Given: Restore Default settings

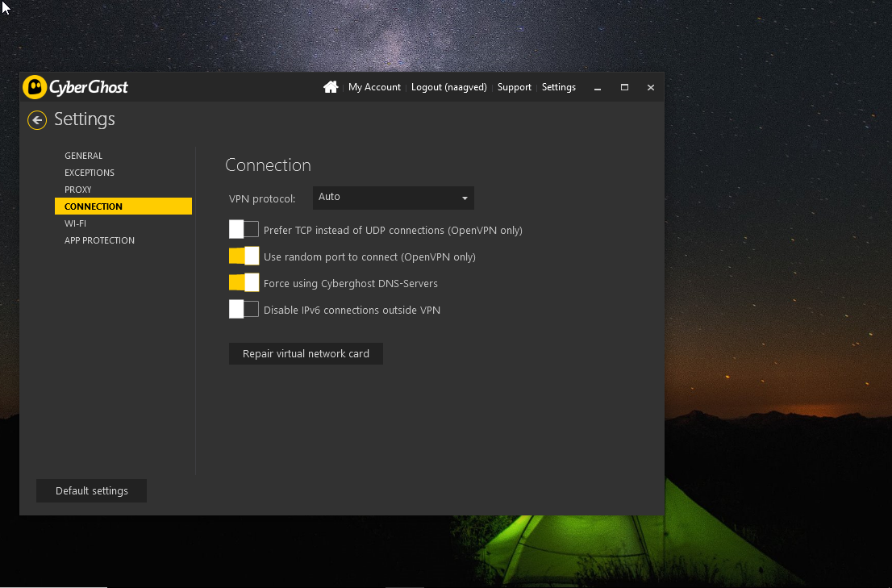Looking at the screenshot, I should pos(92,490).
